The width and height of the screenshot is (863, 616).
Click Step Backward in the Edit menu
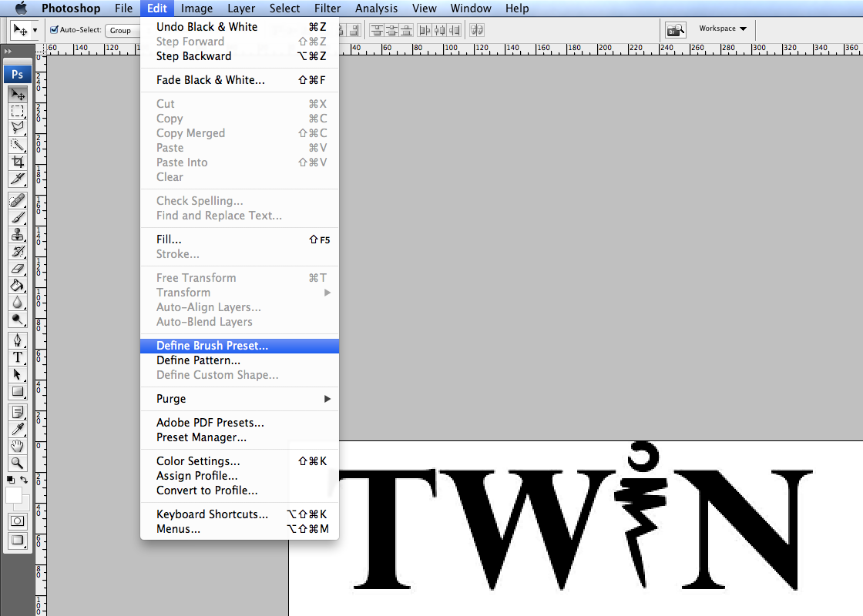(x=240, y=56)
